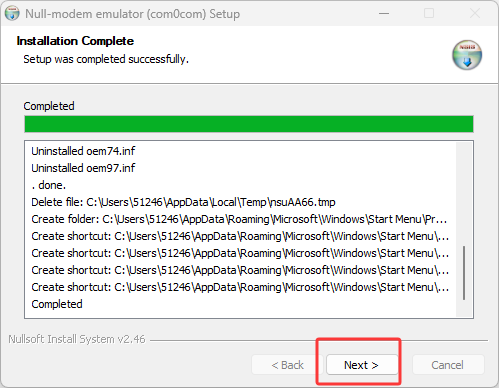Click the Cancel button
Image resolution: width=499 pixels, height=388 pixels.
tap(448, 365)
